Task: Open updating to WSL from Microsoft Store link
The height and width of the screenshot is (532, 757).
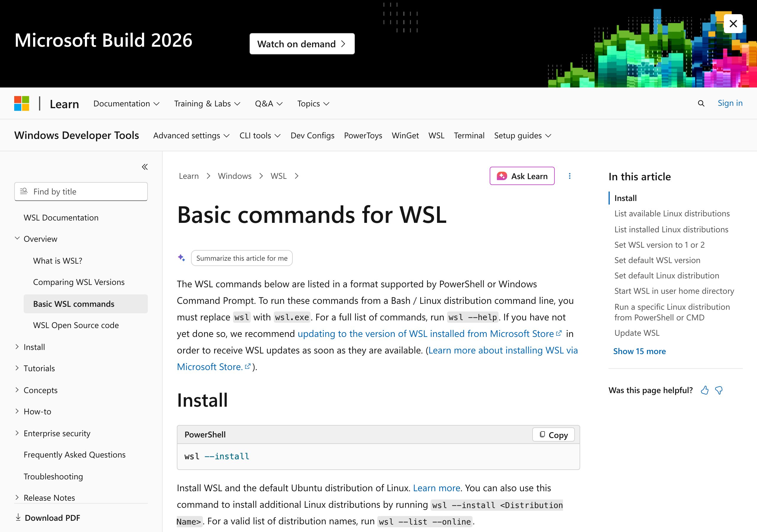Action: [x=430, y=334]
